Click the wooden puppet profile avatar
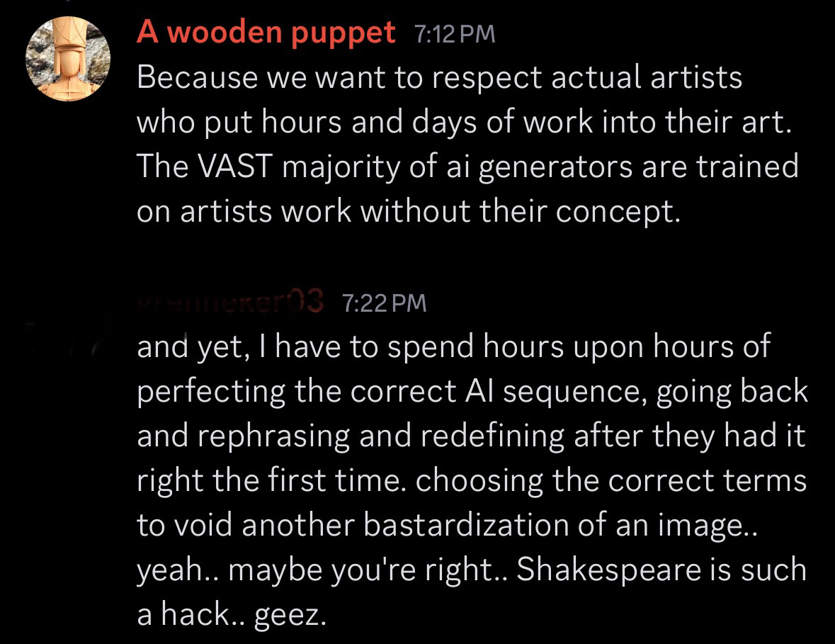The width and height of the screenshot is (835, 644). coord(67,58)
